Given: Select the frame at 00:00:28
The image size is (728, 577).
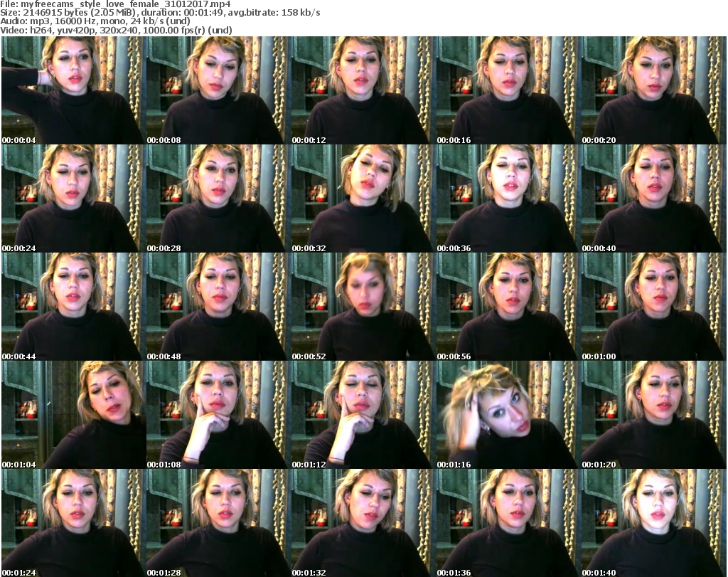Looking at the screenshot, I should click(218, 198).
